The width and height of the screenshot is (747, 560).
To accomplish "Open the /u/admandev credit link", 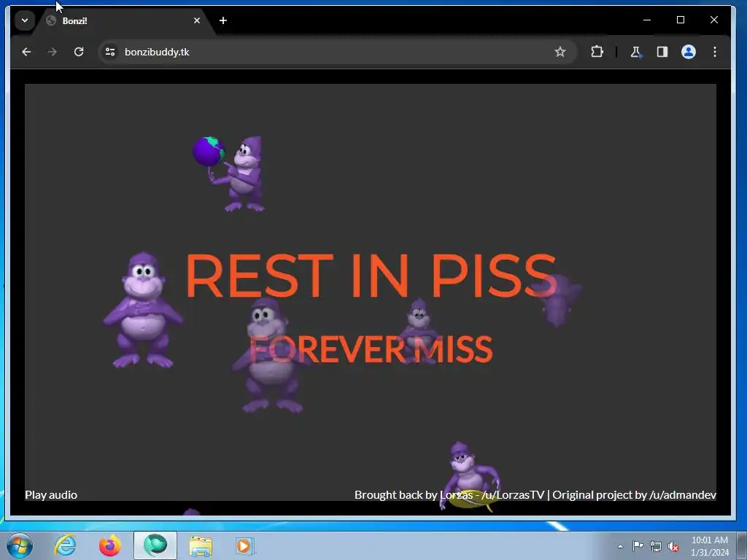I will tap(683, 495).
